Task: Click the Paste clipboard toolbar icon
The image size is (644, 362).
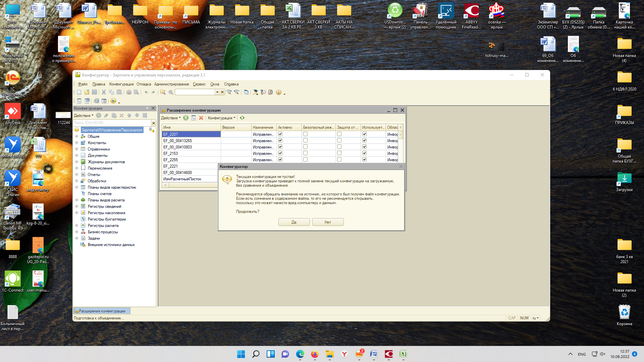Action: pos(119,92)
